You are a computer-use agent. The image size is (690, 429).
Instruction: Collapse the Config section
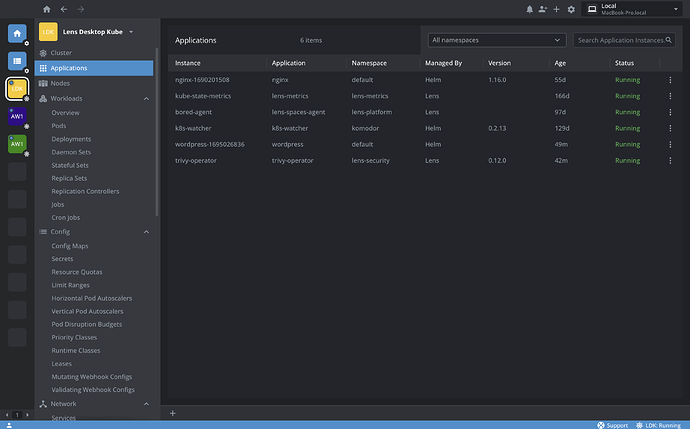click(146, 232)
